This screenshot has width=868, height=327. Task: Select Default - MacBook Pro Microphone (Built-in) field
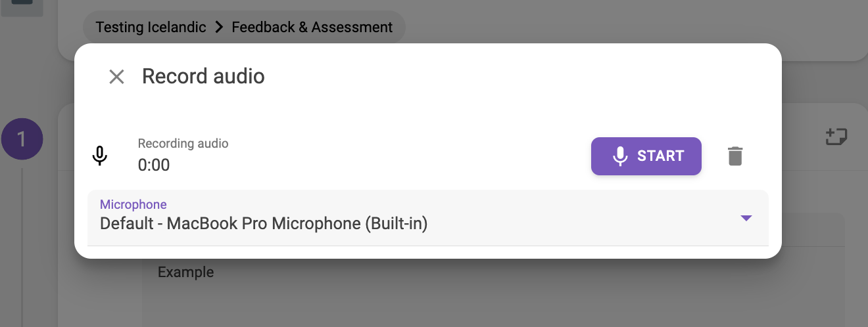[x=428, y=218]
